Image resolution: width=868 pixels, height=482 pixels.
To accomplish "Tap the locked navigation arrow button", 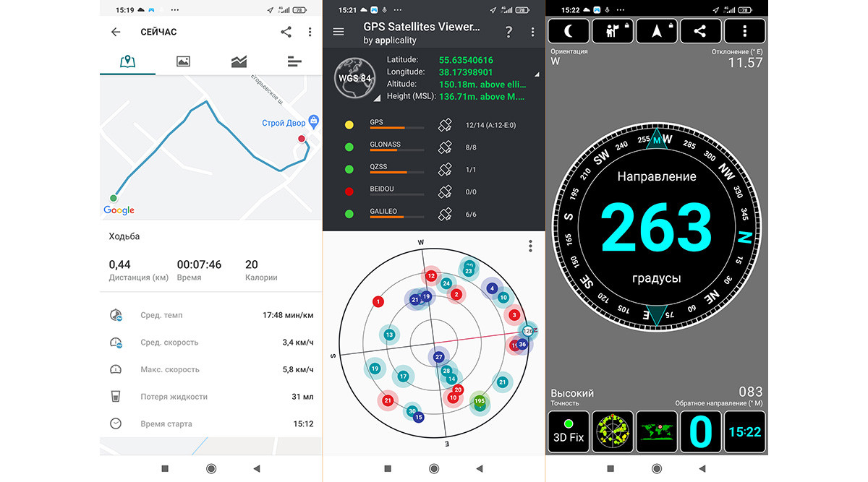I will (x=656, y=31).
